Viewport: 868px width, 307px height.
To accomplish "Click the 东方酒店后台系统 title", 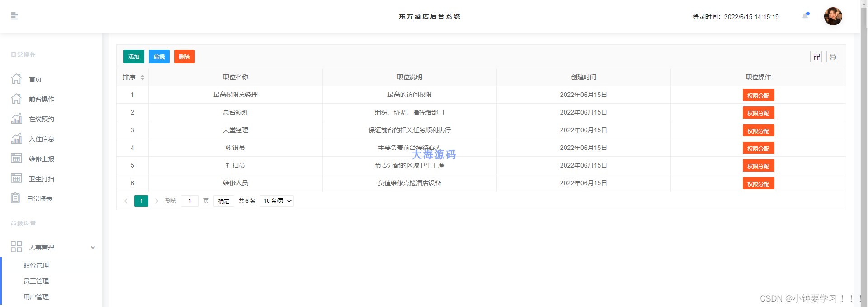I will pos(429,16).
